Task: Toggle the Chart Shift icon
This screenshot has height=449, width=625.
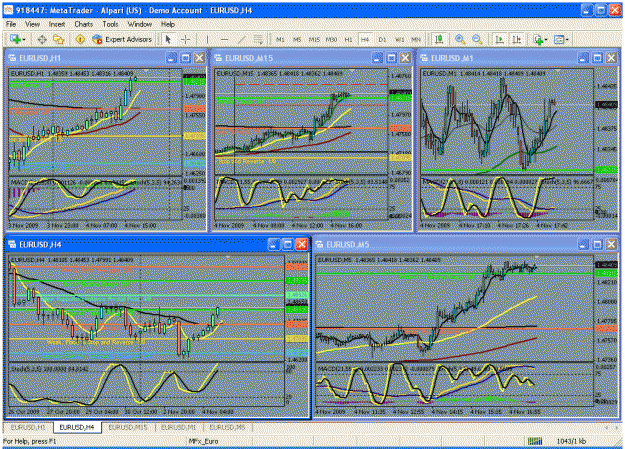Action: pyautogui.click(x=516, y=39)
